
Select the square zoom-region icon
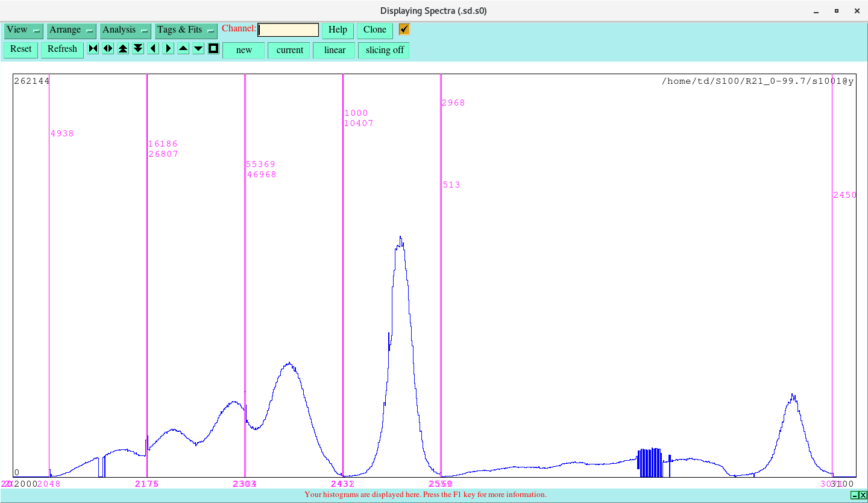pos(213,48)
